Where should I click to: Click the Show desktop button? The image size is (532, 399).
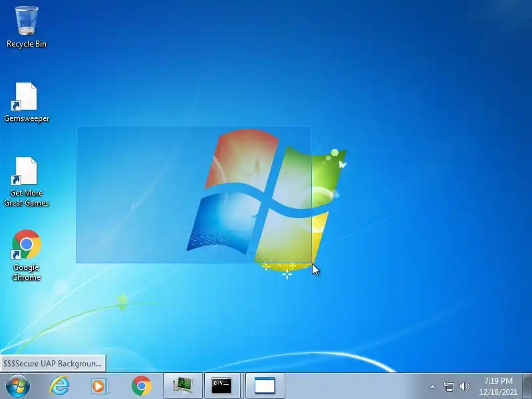pos(527,386)
